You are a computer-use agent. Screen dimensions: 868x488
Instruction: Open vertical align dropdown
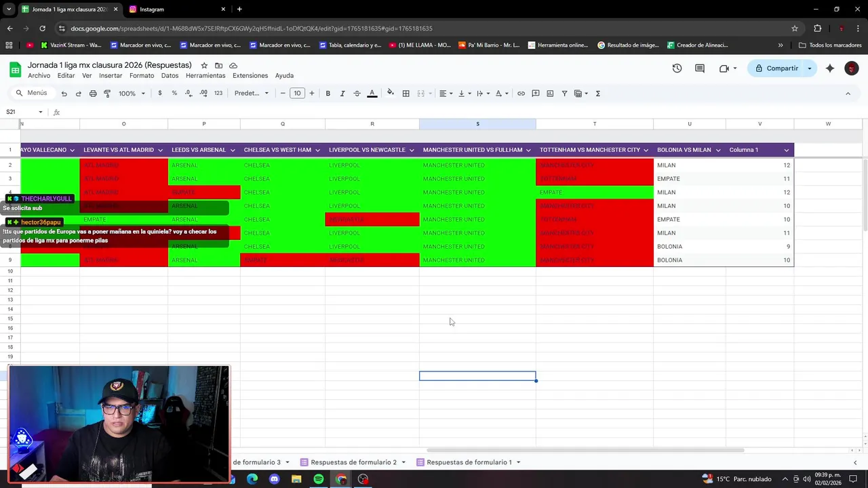[x=464, y=94]
